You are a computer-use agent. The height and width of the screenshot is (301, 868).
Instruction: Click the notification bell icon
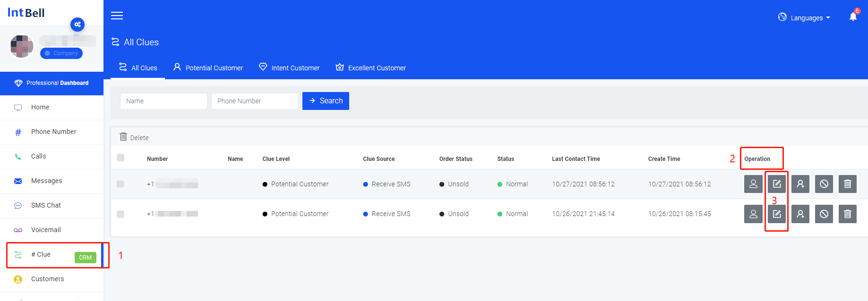point(853,17)
